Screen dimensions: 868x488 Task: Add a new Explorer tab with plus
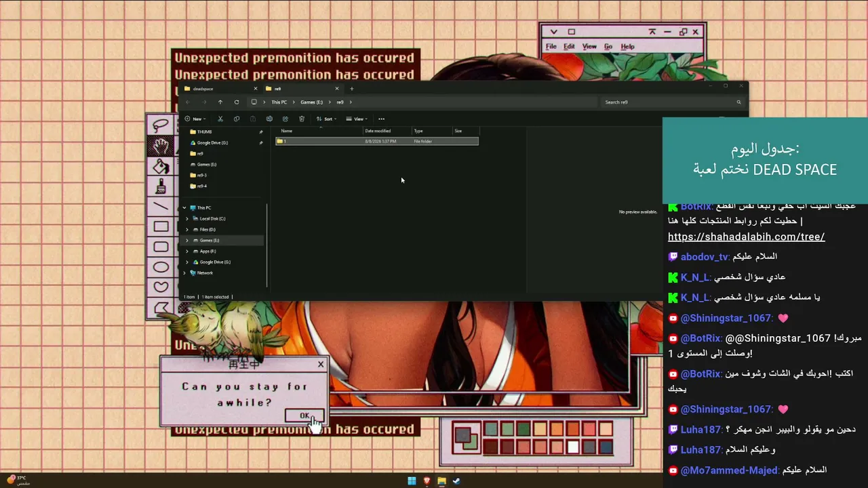[x=351, y=89]
